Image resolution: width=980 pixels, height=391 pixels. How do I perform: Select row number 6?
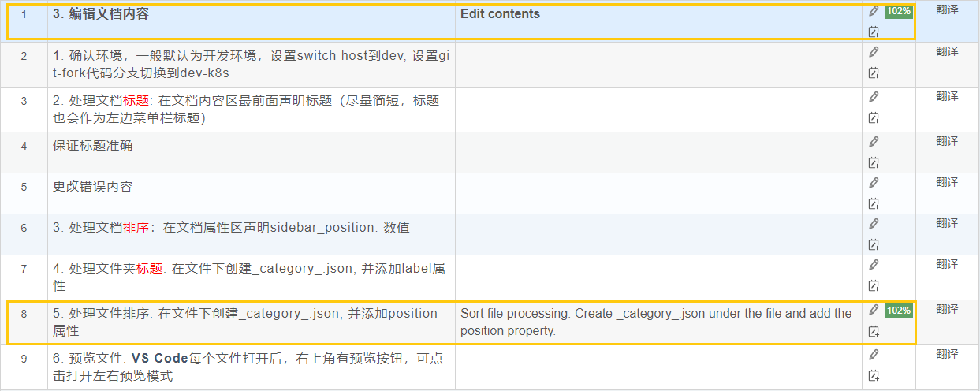click(24, 228)
